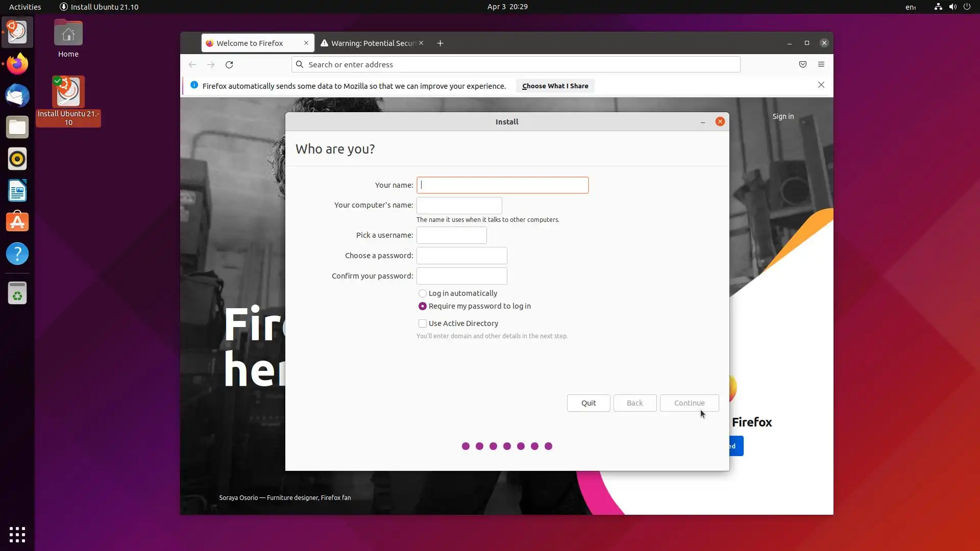Show Applications grid
The image size is (980, 551).
click(x=17, y=534)
